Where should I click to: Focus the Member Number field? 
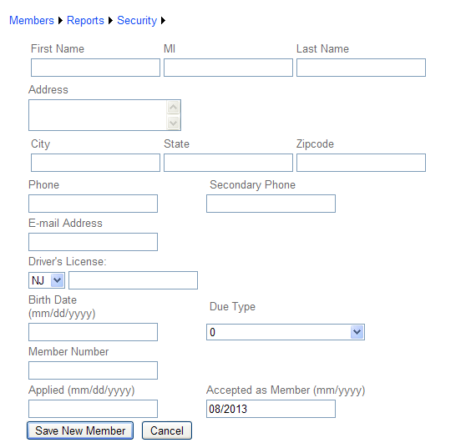click(93, 370)
